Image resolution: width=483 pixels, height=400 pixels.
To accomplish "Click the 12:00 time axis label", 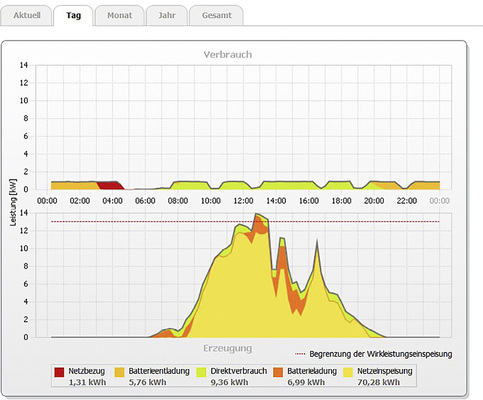I will (243, 201).
